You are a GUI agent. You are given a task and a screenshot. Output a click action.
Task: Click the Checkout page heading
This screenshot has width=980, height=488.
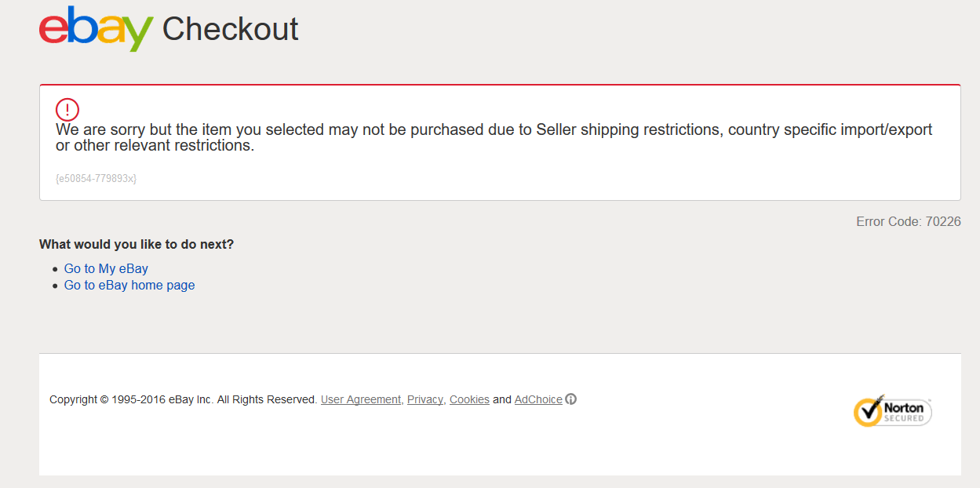coord(230,30)
